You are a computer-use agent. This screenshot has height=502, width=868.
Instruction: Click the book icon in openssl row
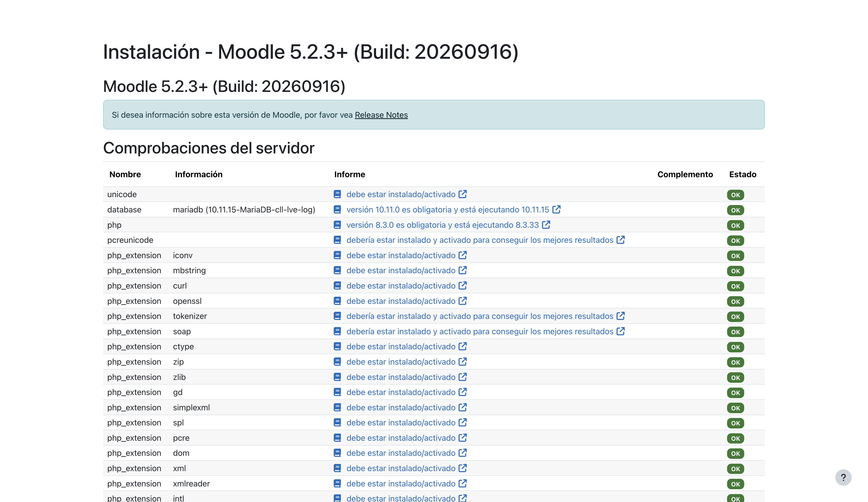(337, 301)
